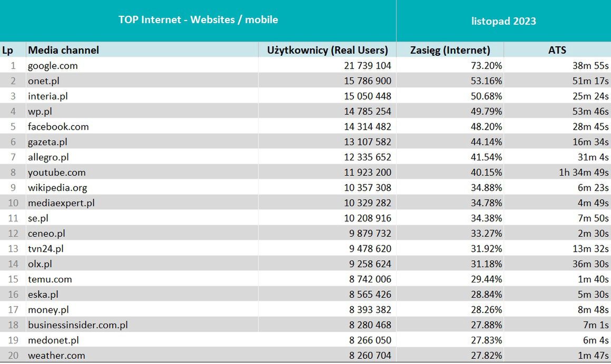611x364 pixels.
Task: Select the "Użytkownicy (Real Users)" column header
Action: point(328,50)
